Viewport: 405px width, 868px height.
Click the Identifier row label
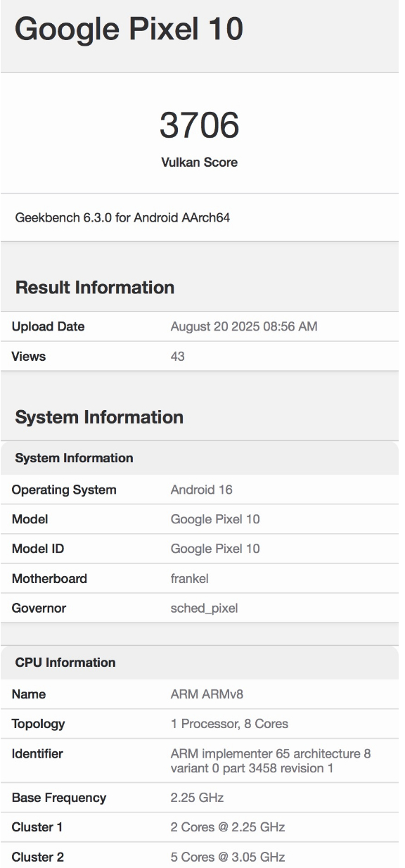tap(37, 754)
